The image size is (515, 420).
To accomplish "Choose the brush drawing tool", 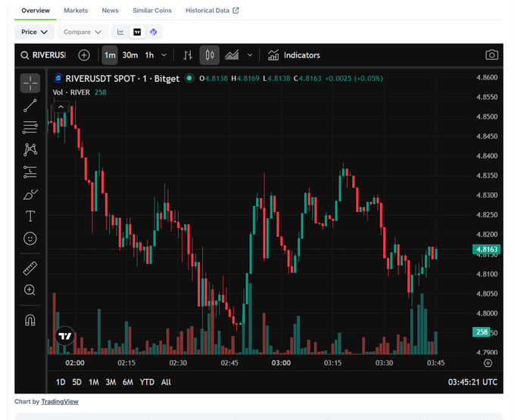I will 30,194.
